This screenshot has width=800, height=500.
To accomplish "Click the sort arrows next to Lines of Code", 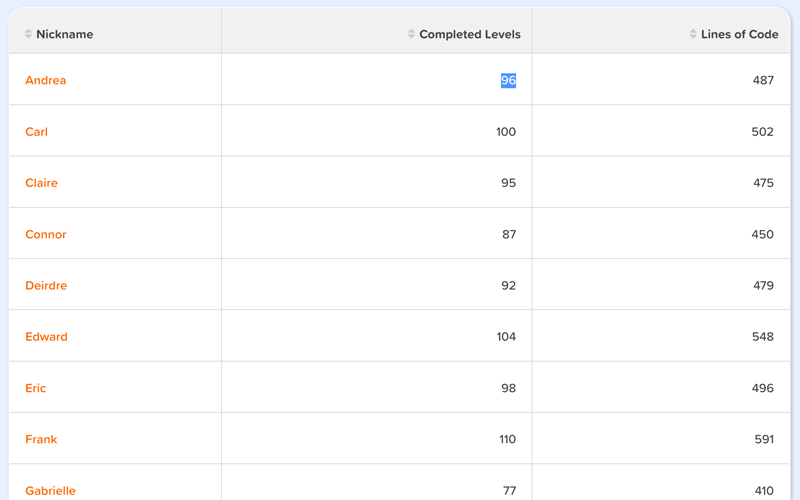I will pos(693,34).
